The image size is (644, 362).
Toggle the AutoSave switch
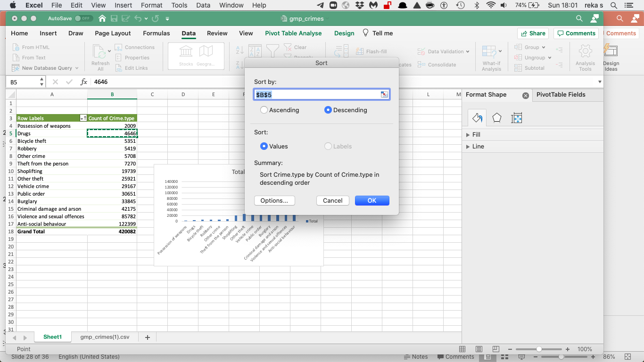83,18
